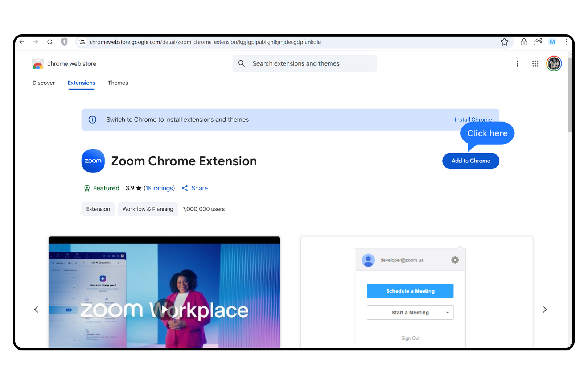Open the blue M profile icon
Viewport: 588px width, 380px height.
point(552,42)
